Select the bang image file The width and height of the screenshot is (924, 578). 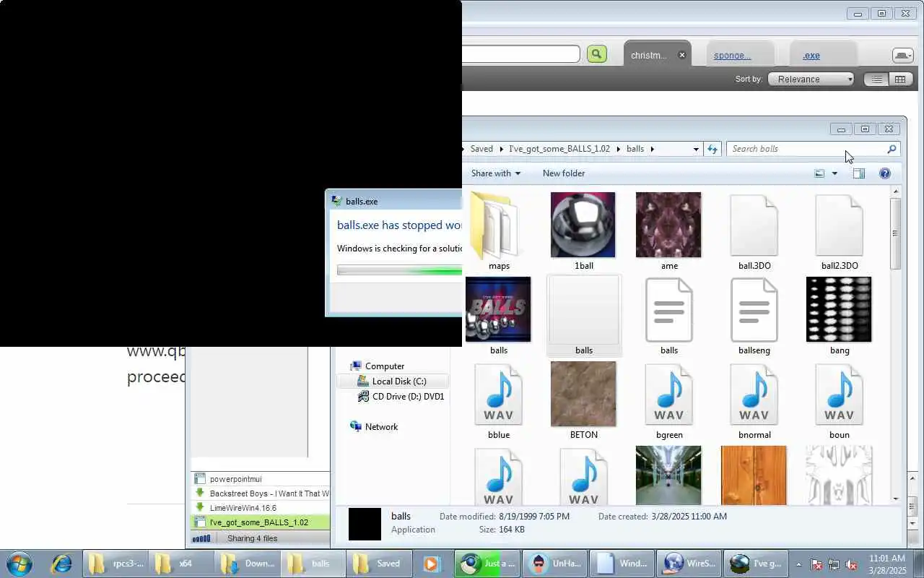point(839,316)
